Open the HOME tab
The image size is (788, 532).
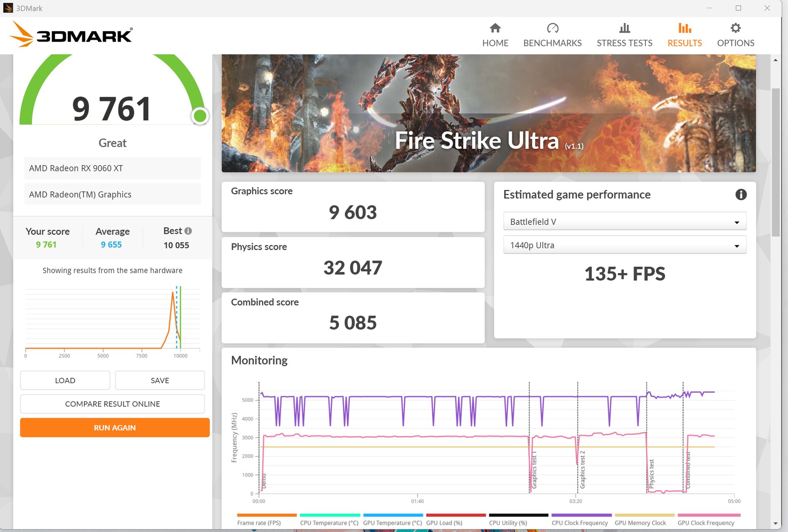click(495, 35)
